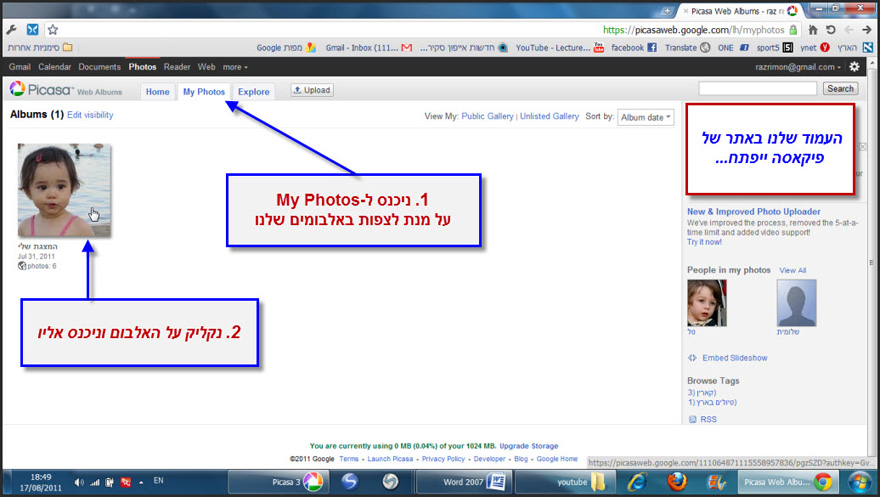Click the blue extension icon beside the wrench

pos(33,30)
